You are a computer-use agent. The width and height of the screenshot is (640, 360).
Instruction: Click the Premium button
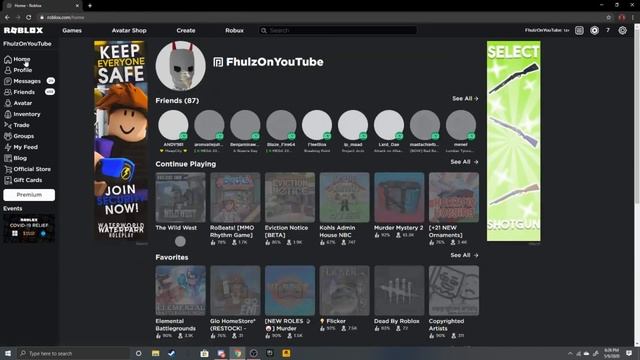29,195
